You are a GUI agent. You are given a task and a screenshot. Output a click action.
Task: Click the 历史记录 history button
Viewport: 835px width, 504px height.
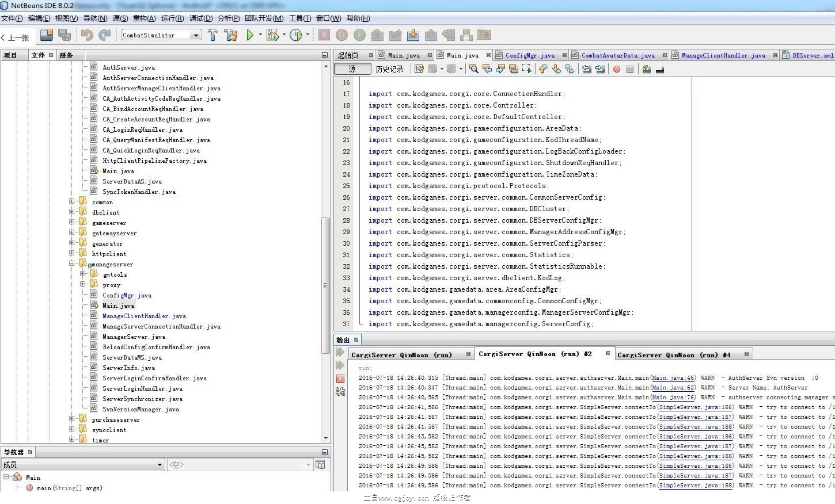(x=390, y=69)
